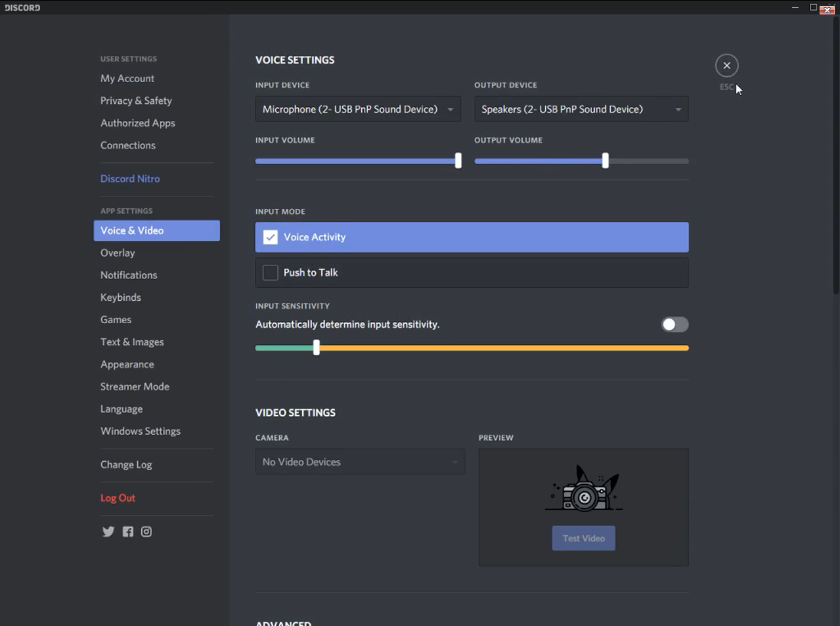
Task: Open the Output Device dropdown
Action: pyautogui.click(x=581, y=109)
